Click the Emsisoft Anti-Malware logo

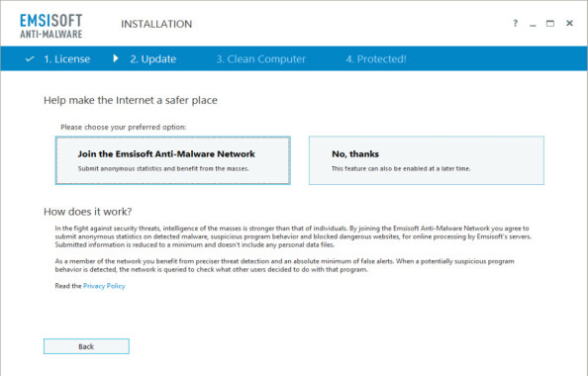tap(51, 26)
